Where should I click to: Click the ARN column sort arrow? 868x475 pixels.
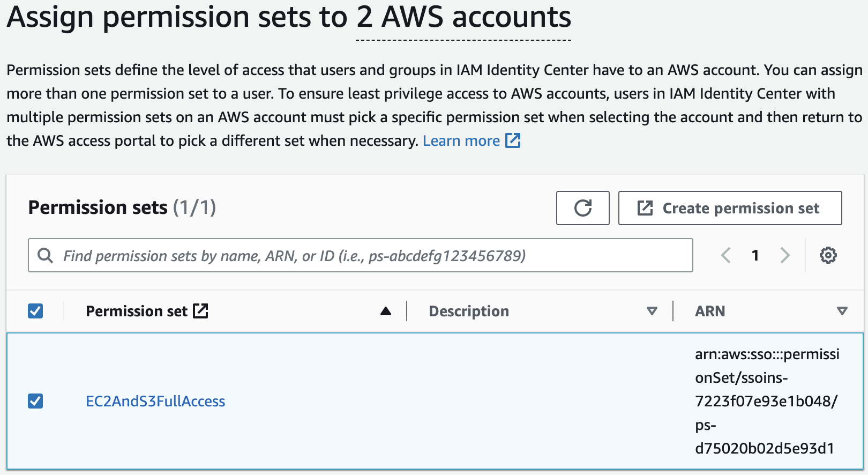click(x=842, y=311)
